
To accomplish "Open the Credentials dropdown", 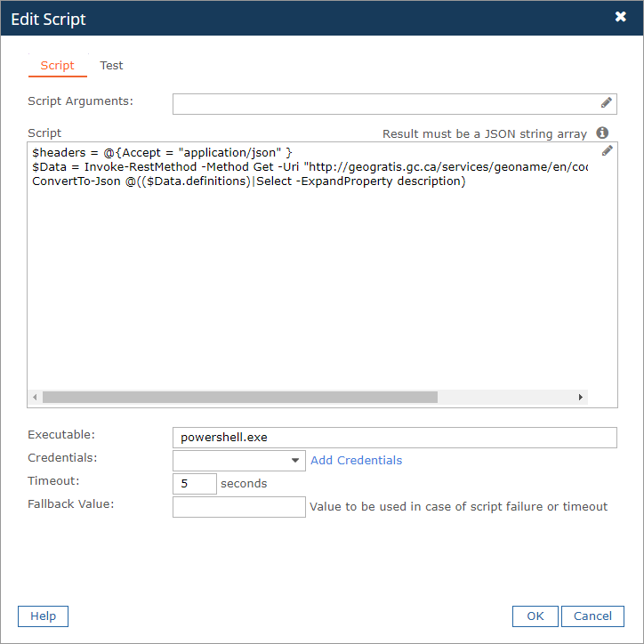I will point(239,461).
